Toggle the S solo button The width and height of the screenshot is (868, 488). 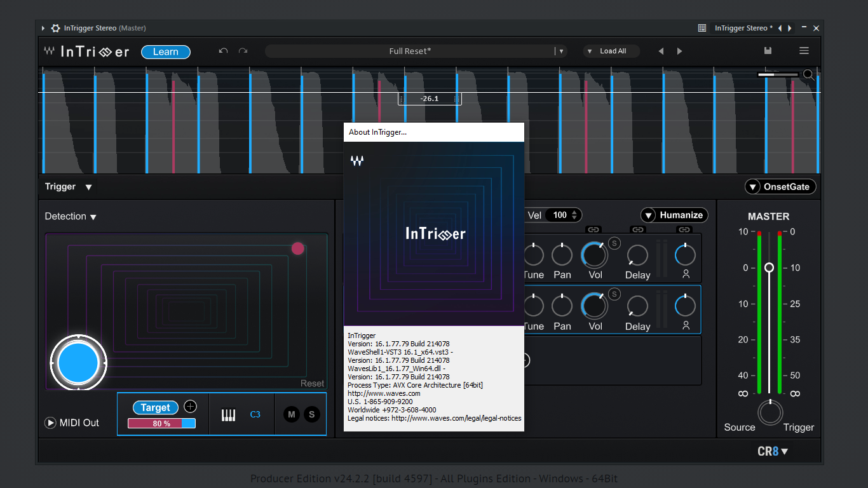click(311, 415)
